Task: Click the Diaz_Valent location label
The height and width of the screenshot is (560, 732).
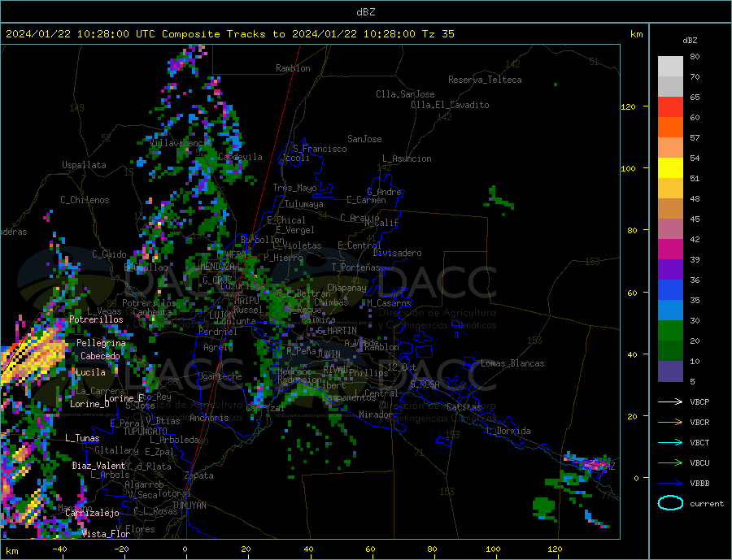Action: point(98,466)
